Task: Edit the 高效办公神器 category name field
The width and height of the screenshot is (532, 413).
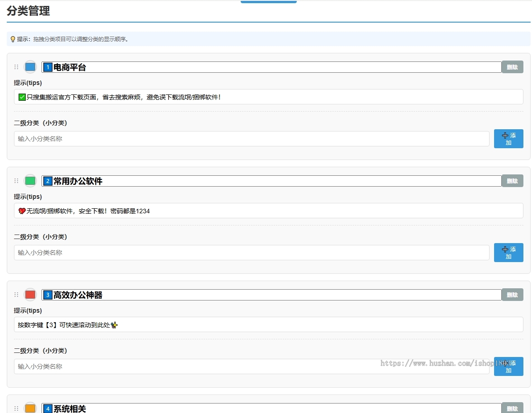Action: 271,295
